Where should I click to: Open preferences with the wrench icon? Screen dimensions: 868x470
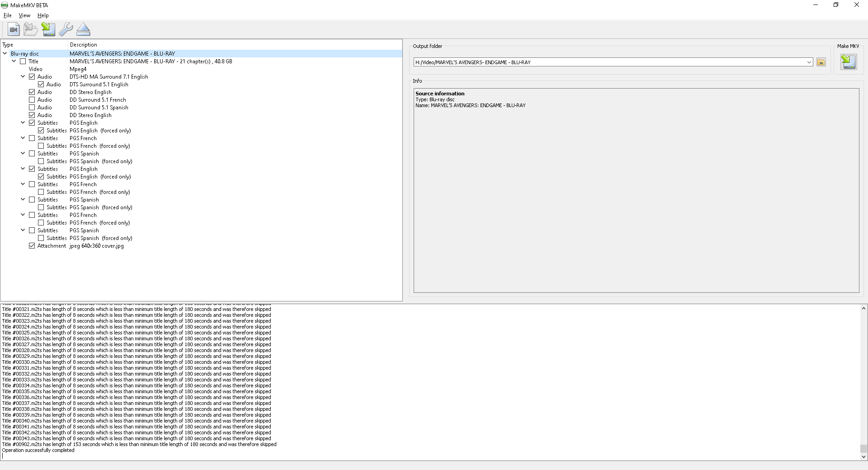pyautogui.click(x=66, y=29)
